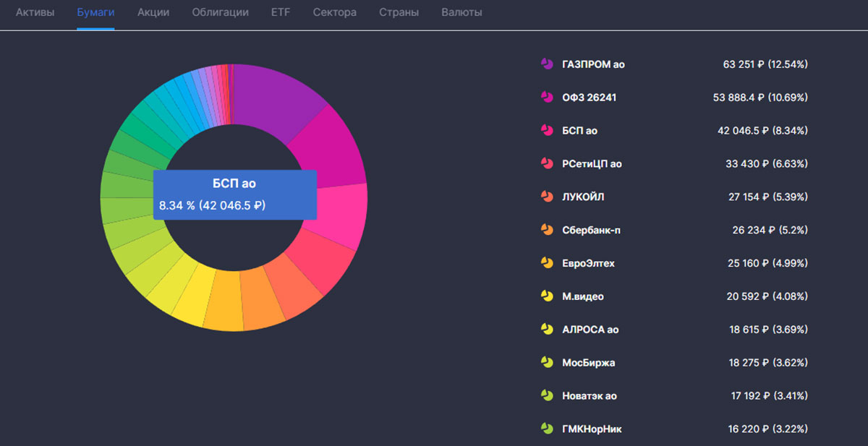Click the yellow pie icon beside М.видео
This screenshot has width=868, height=446.
[x=547, y=296]
